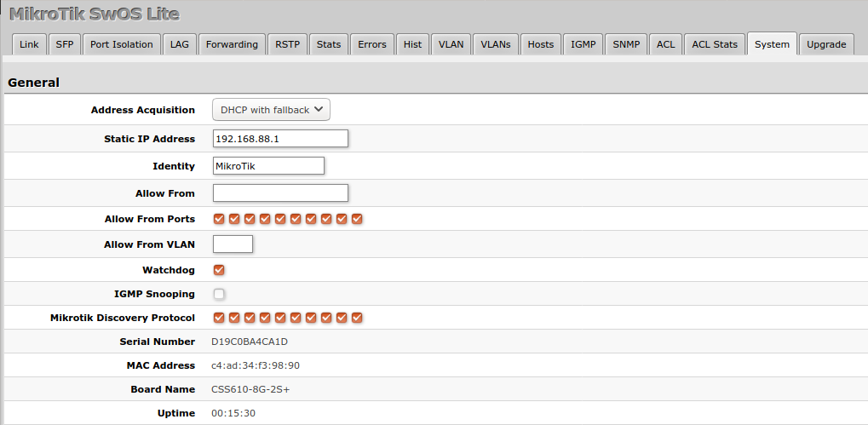Click the MikroTik SwOS Lite title
Screen dimensions: 868x425
click(94, 14)
